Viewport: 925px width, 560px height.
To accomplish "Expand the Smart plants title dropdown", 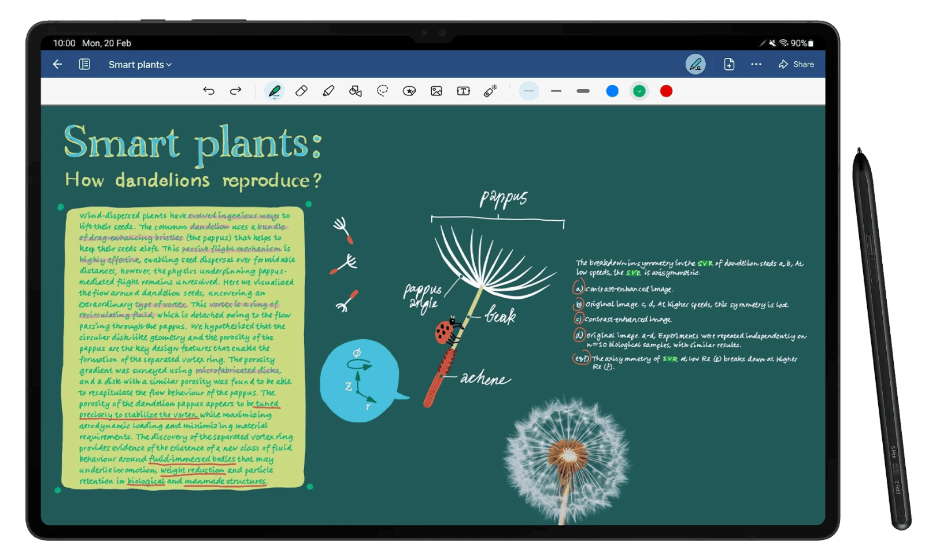I will point(140,65).
